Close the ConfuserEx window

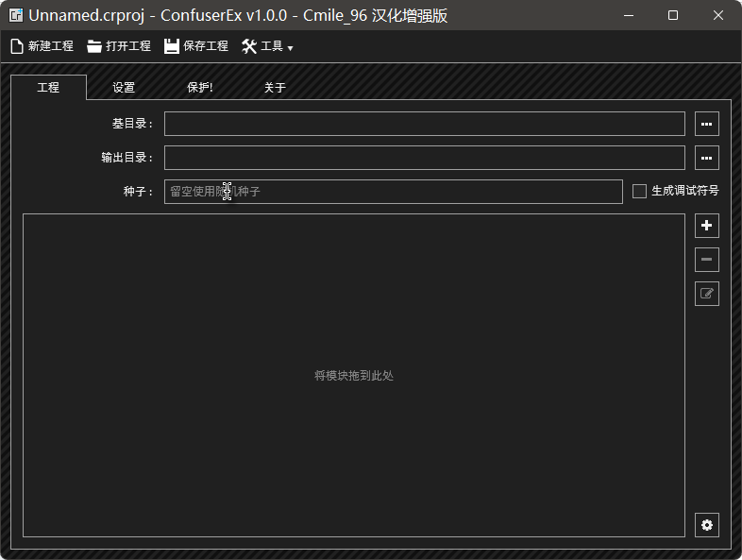click(717, 15)
